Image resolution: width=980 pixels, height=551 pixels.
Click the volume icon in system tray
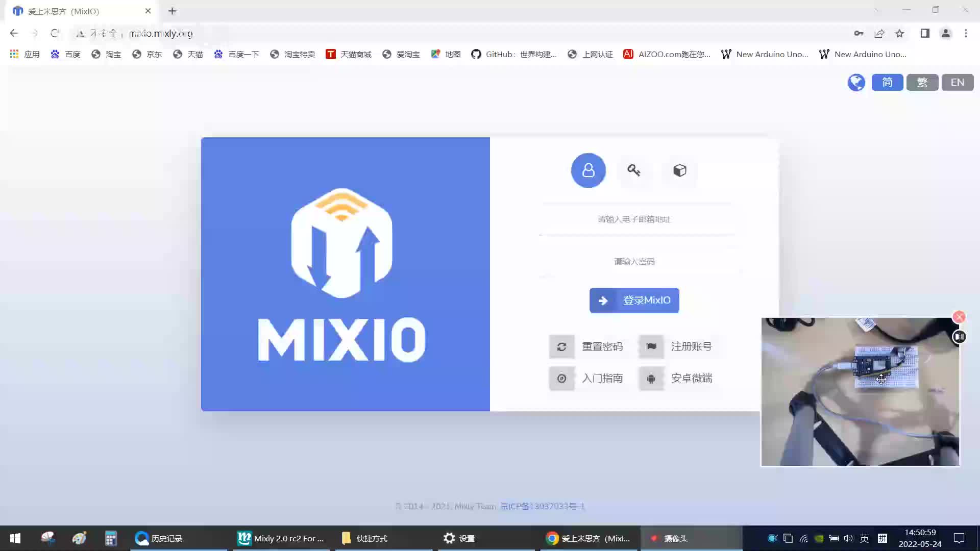pyautogui.click(x=848, y=538)
